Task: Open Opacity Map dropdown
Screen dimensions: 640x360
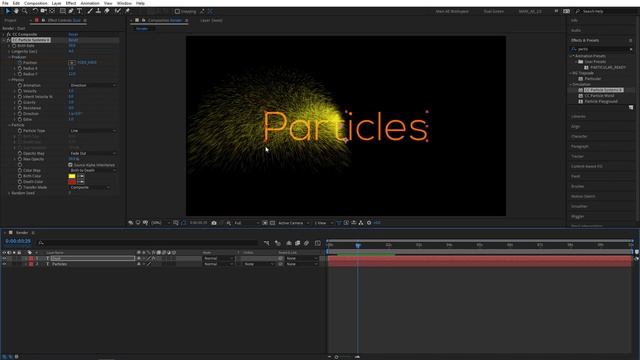Action: coord(93,153)
